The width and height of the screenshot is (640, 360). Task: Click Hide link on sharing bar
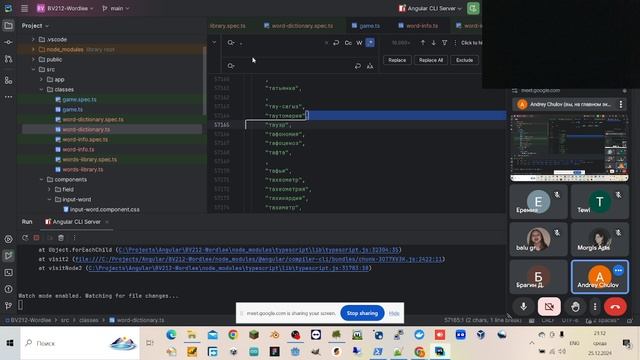tap(394, 313)
